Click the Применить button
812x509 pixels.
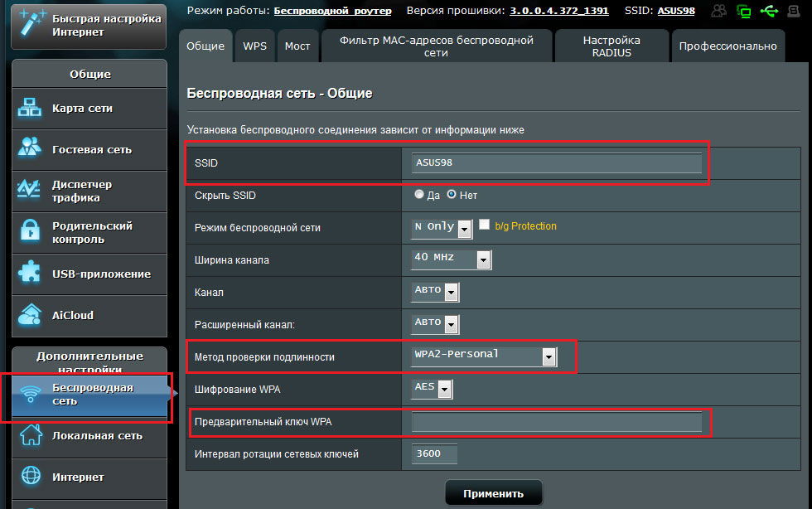click(493, 493)
